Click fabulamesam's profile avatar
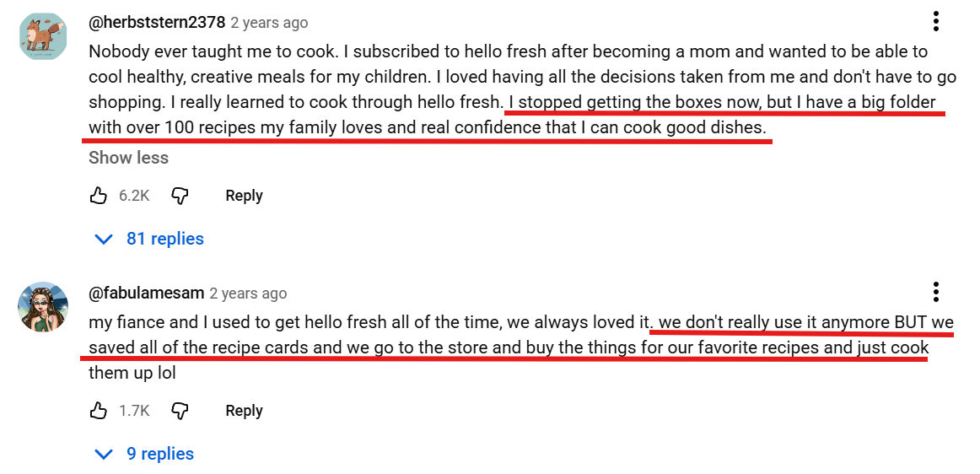Image resolution: width=980 pixels, height=474 pixels. click(x=43, y=307)
